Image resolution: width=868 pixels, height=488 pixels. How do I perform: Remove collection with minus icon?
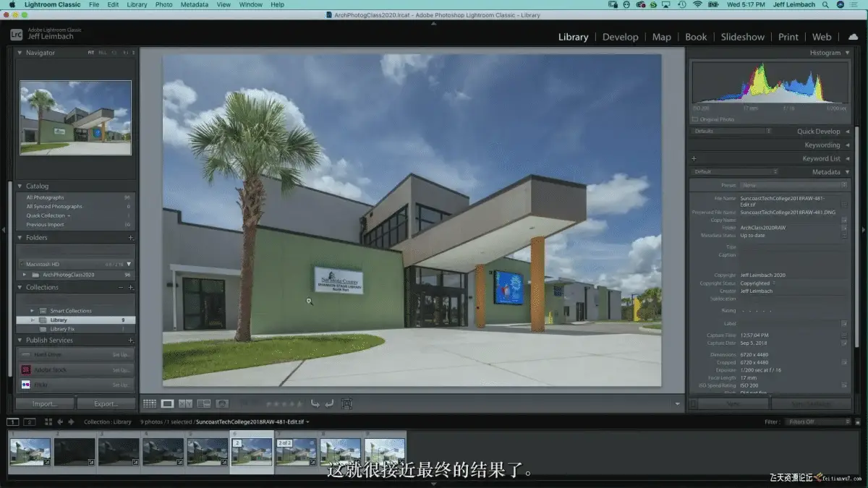click(x=121, y=287)
